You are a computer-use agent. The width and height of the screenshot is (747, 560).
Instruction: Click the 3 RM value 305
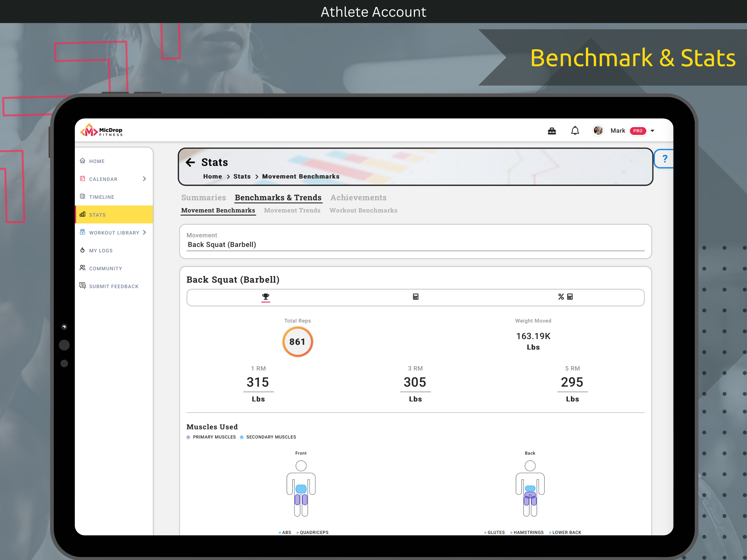coord(415,382)
